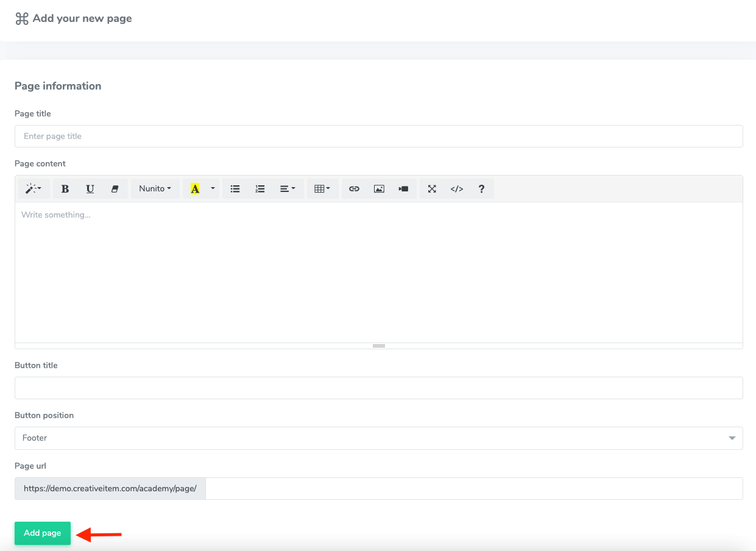
Task: Clear formatting with the eraser icon
Action: [115, 188]
